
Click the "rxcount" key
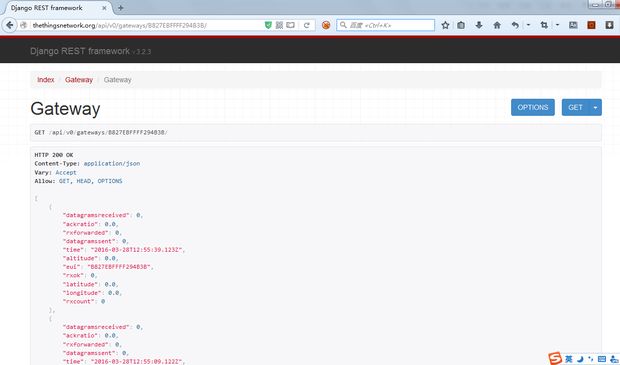78,301
